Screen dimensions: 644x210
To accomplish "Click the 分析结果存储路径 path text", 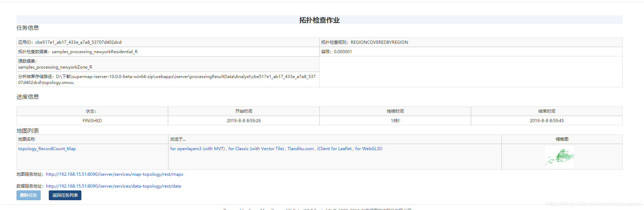I will [167, 79].
